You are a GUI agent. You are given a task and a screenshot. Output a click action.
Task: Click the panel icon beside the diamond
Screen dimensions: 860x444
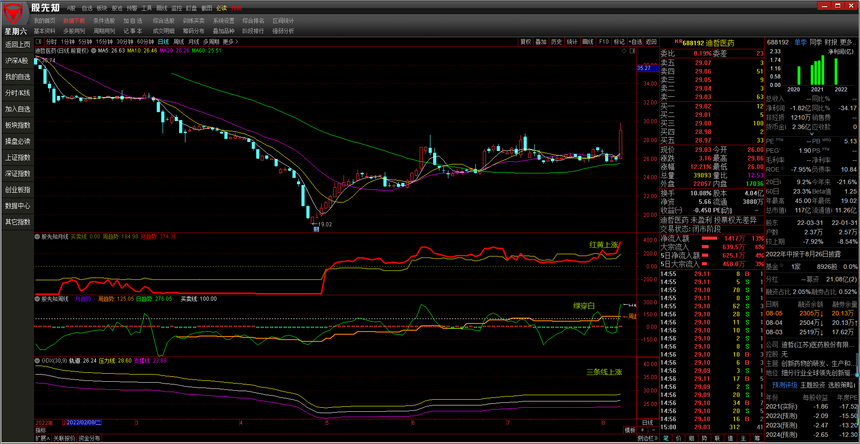(632, 50)
